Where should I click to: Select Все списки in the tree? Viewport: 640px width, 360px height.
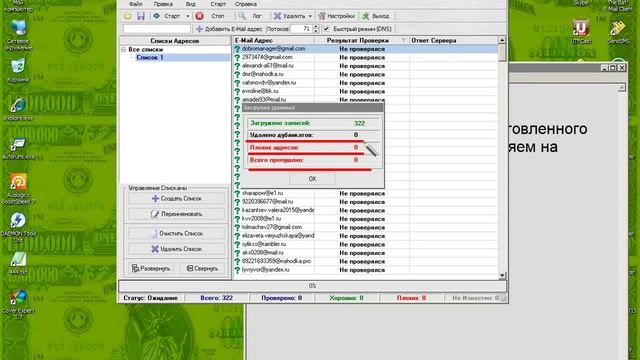145,49
